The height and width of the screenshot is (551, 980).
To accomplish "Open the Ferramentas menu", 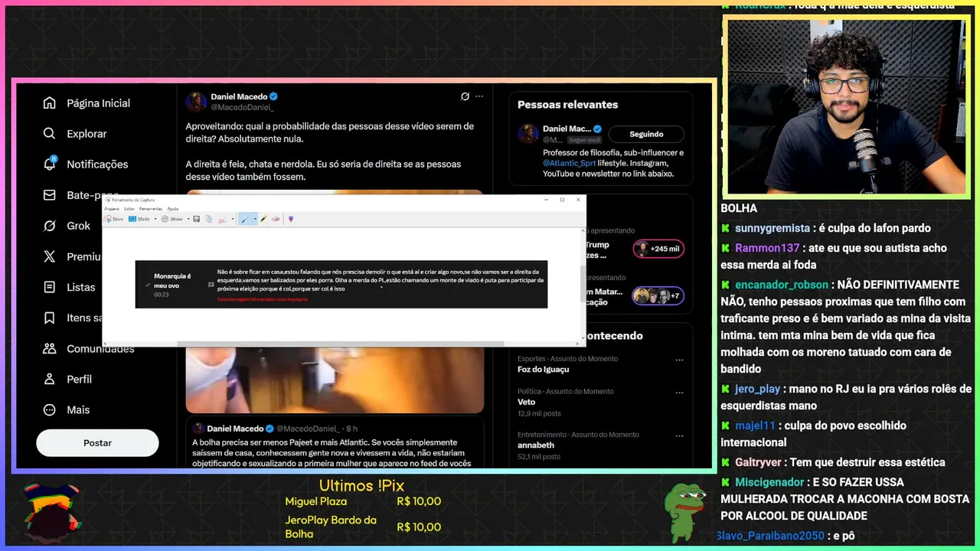I will click(x=151, y=209).
